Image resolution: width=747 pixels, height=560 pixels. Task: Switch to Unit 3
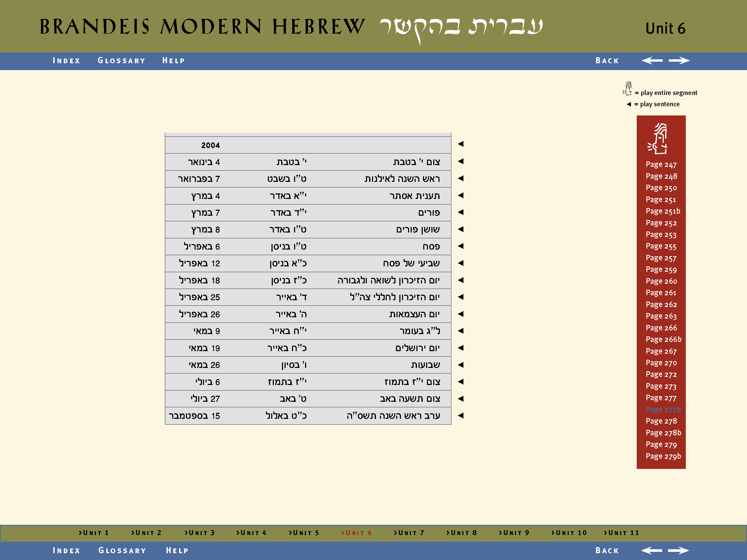click(200, 533)
